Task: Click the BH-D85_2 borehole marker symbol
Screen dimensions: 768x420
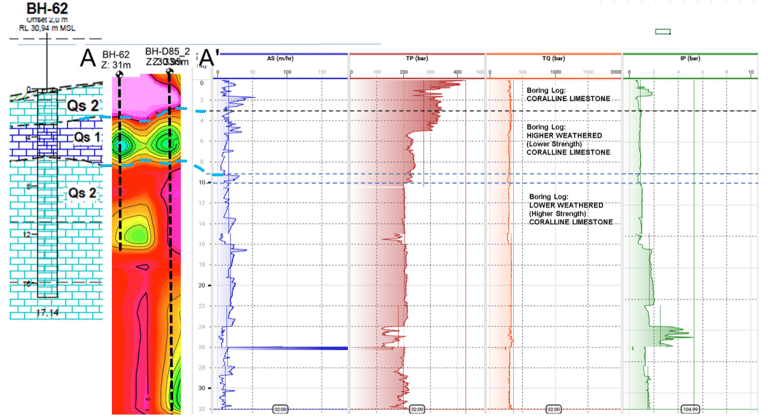Action: (x=169, y=73)
